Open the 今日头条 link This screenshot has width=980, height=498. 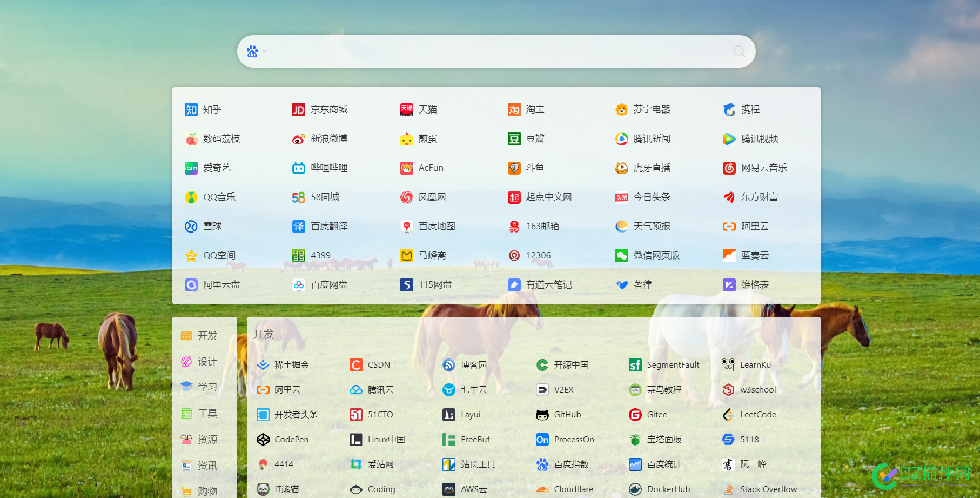coord(643,197)
